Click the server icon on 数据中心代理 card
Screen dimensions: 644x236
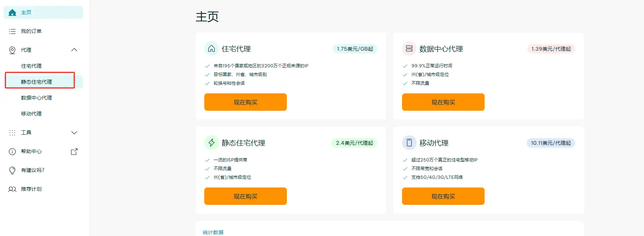point(409,49)
